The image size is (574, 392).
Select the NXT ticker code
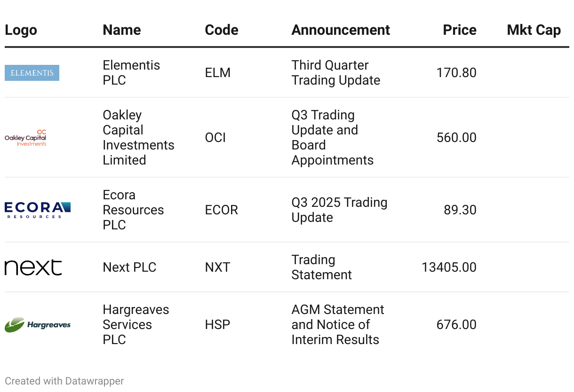coord(217,267)
